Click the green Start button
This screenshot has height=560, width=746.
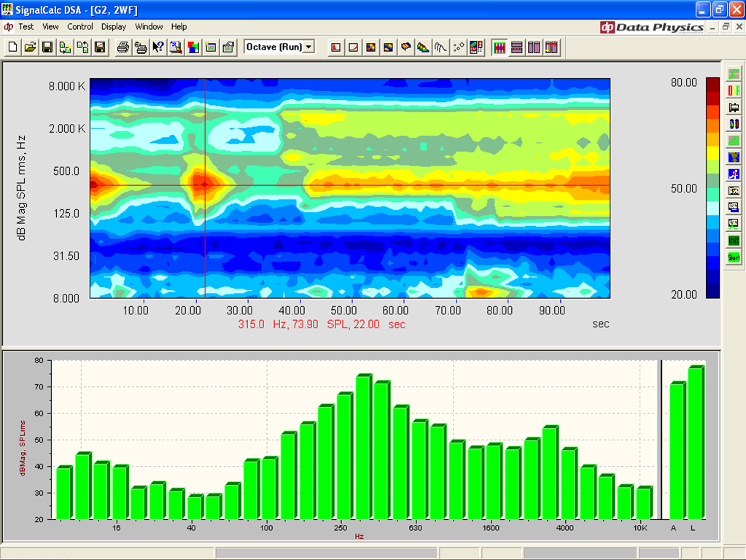pyautogui.click(x=734, y=257)
